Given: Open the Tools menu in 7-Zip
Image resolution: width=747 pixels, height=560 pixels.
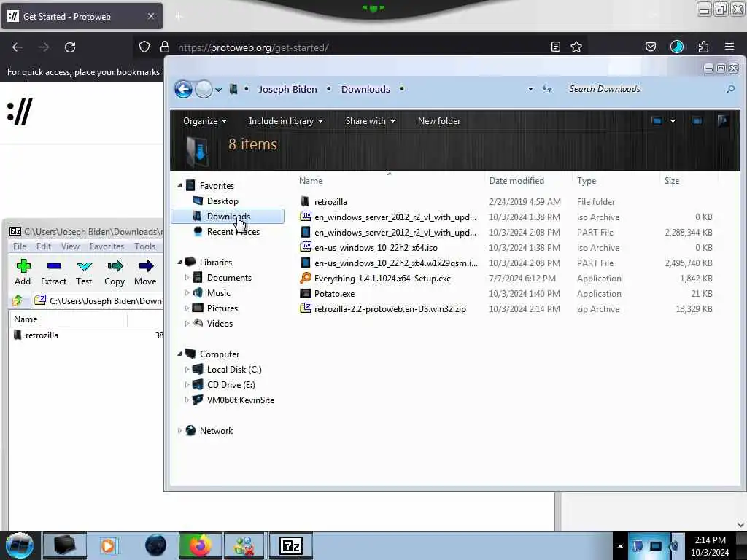Looking at the screenshot, I should 145,246.
